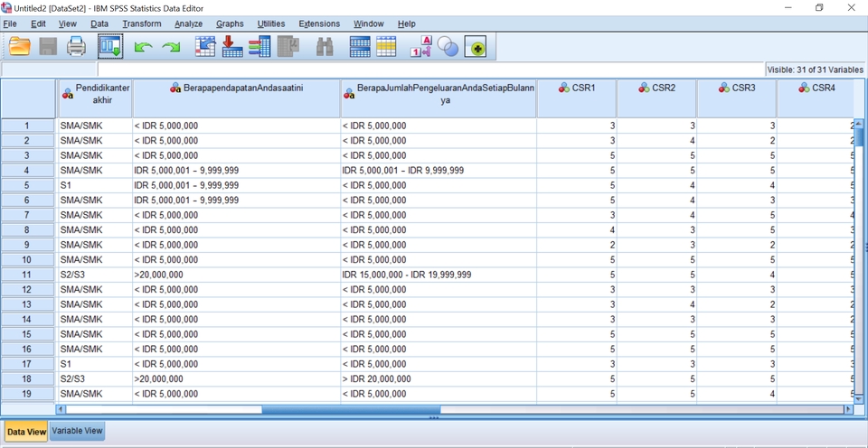This screenshot has height=448, width=868.
Task: Click the >20,000,000 income cell in row 18
Action: (x=236, y=378)
